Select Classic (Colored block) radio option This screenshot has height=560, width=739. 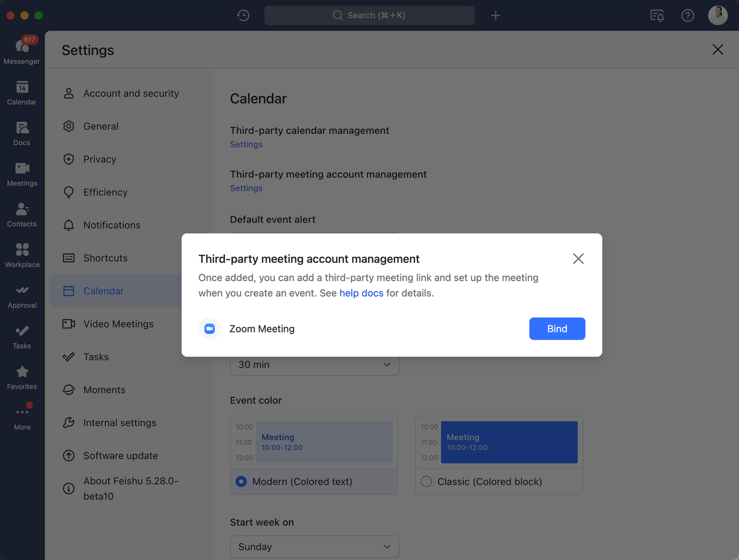[426, 481]
